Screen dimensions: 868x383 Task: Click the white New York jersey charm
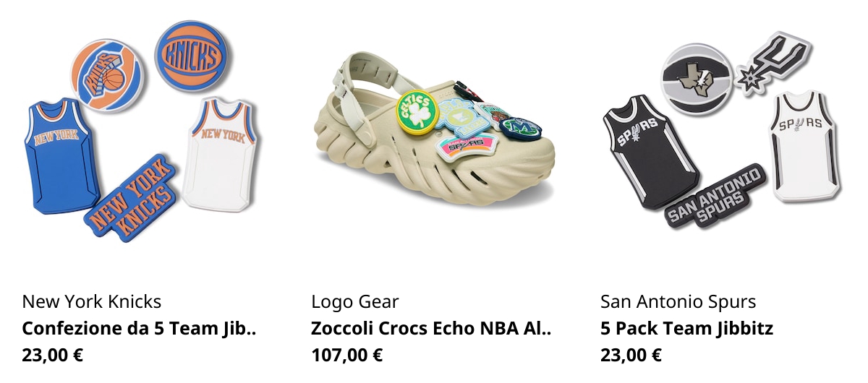pyautogui.click(x=222, y=154)
